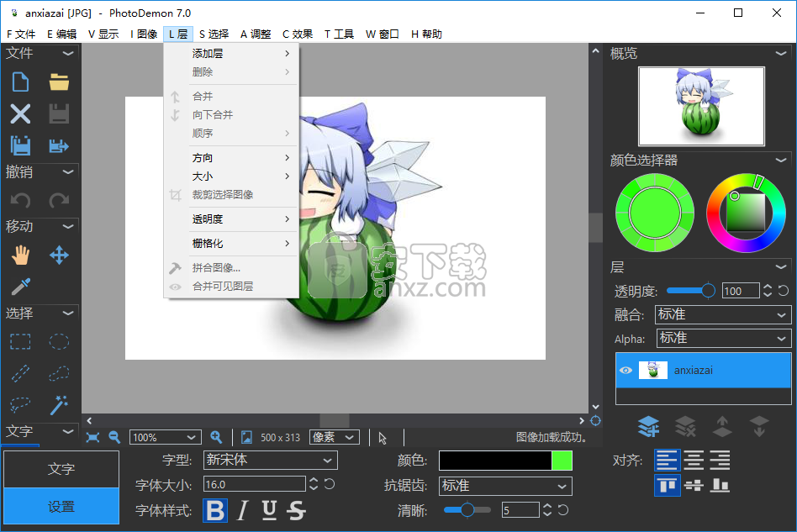Viewport: 797px width, 532px height.
Task: Open the 字型 font 新宋体 dropdown
Action: [270, 461]
